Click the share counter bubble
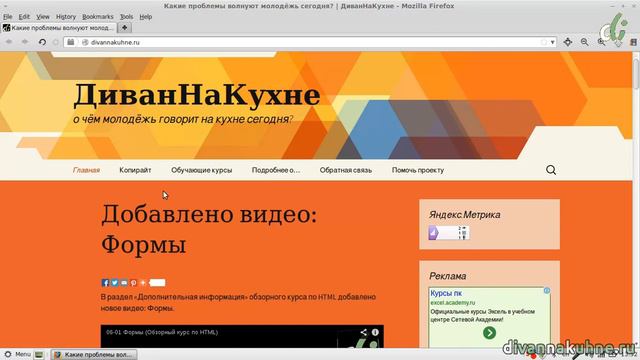Image resolution: width=640 pixels, height=360 pixels. [x=157, y=282]
